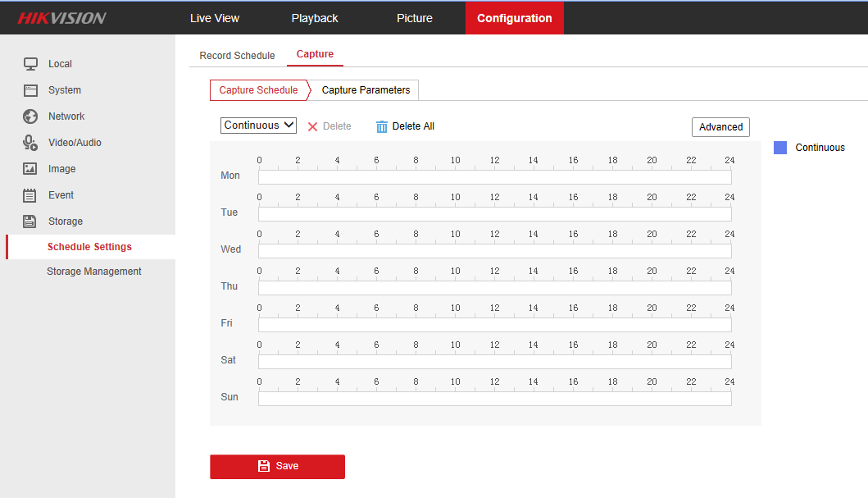The image size is (868, 498).
Task: Open the Capture Parameters tab
Action: point(366,90)
